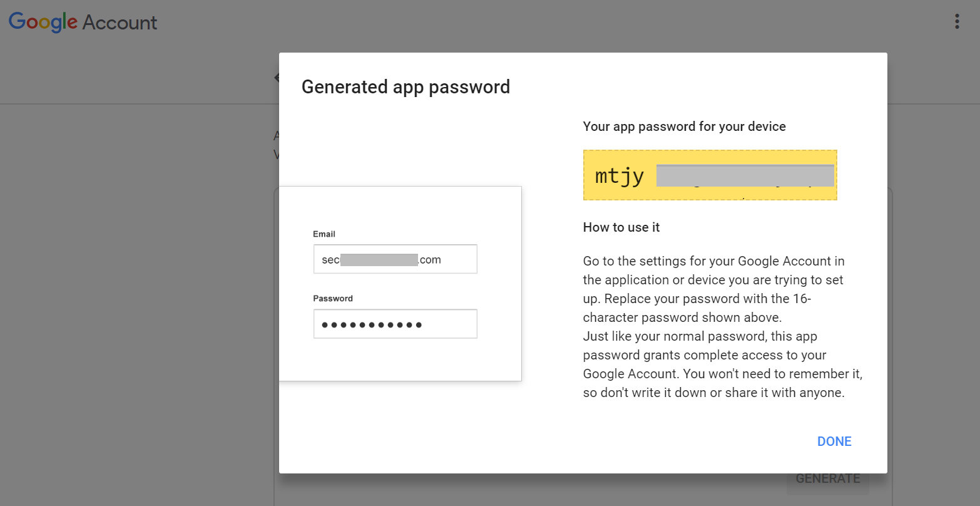This screenshot has height=506, width=980.
Task: Click the DONE button
Action: click(834, 441)
